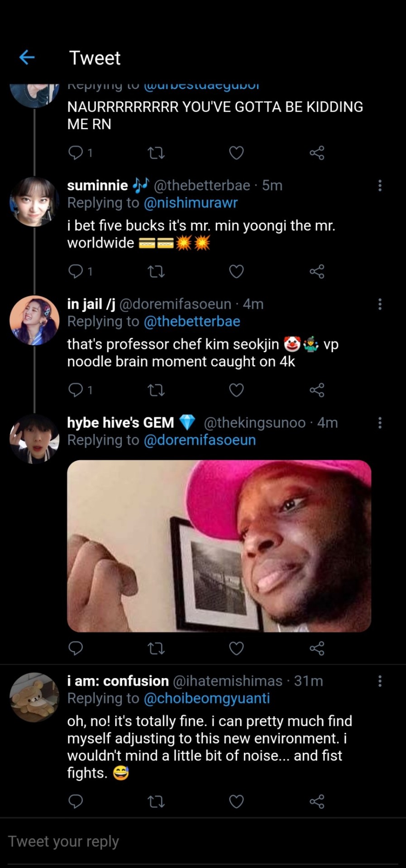
Task: Open the @nishimurawr mention link
Action: [191, 203]
